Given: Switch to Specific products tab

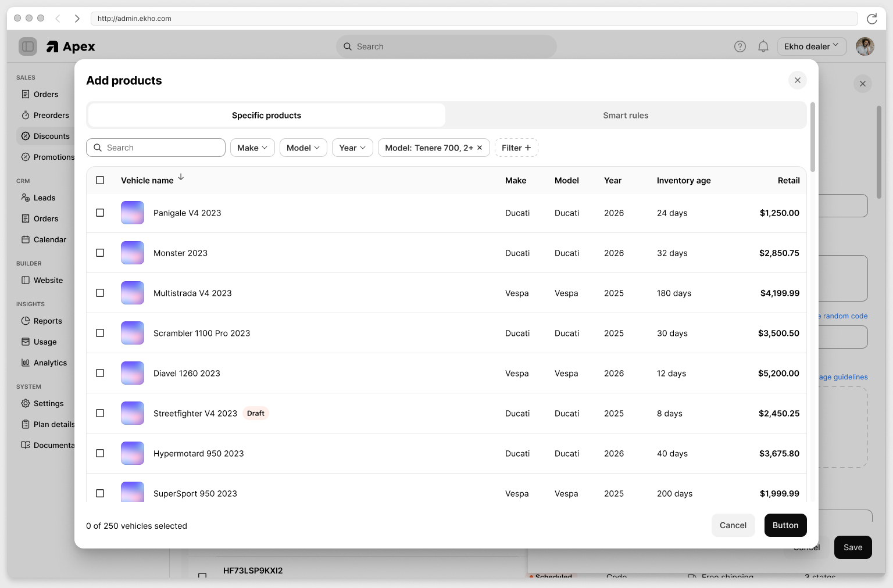Looking at the screenshot, I should click(266, 115).
